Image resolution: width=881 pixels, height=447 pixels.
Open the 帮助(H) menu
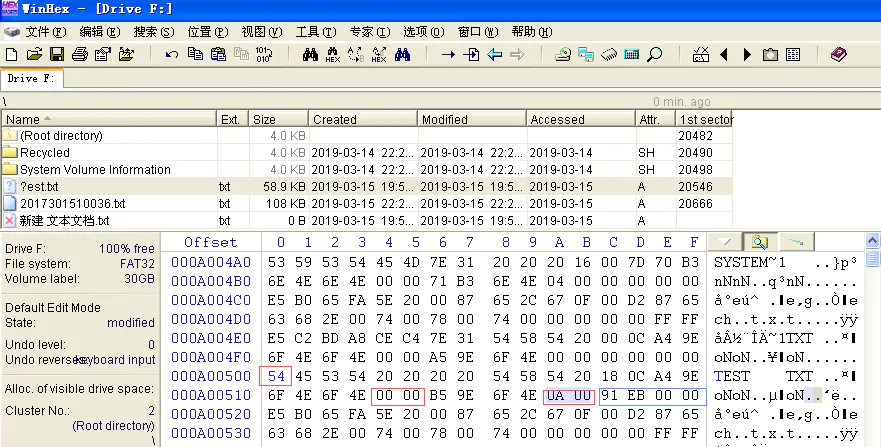click(x=532, y=32)
